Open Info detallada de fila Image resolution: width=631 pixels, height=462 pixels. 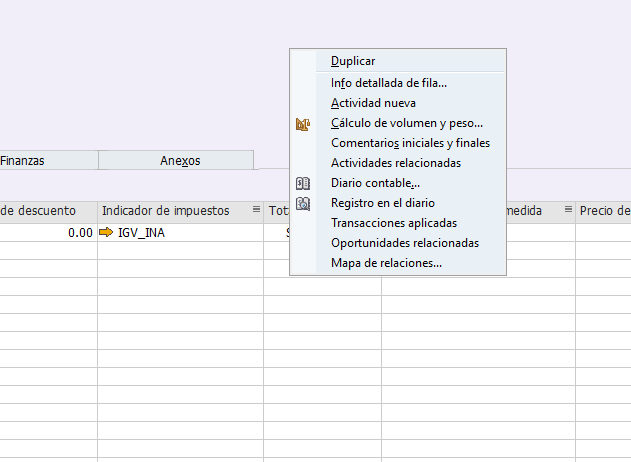388,83
